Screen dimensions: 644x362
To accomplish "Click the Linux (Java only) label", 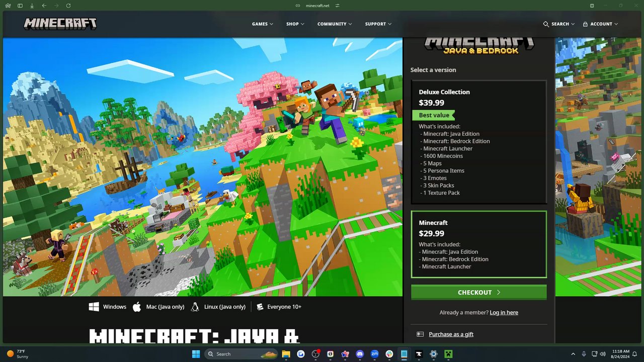I will click(x=225, y=307).
